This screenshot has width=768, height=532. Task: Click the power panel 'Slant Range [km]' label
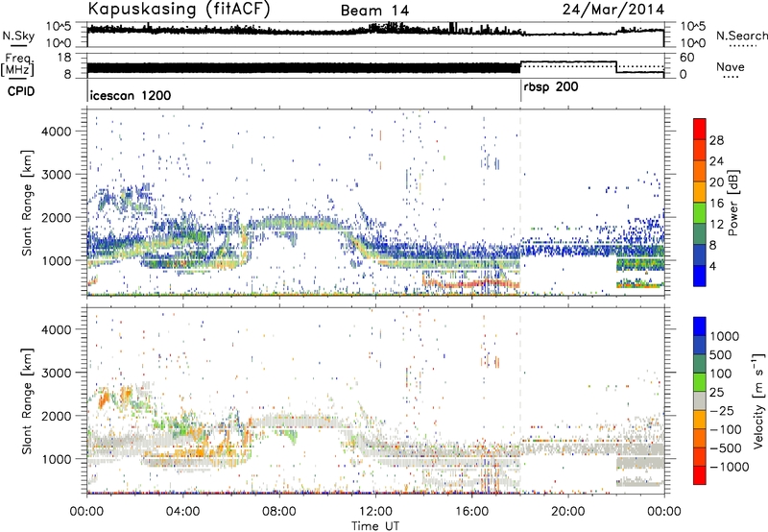pyautogui.click(x=27, y=203)
